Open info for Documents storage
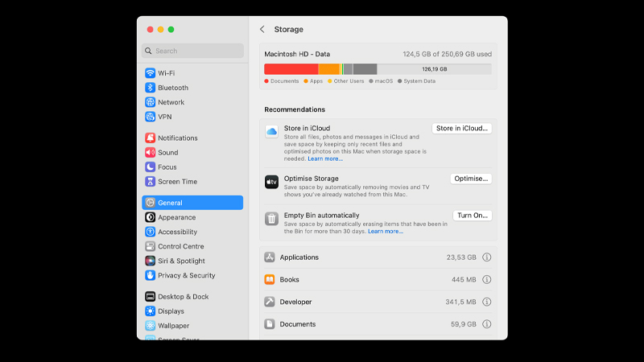 [x=487, y=324]
